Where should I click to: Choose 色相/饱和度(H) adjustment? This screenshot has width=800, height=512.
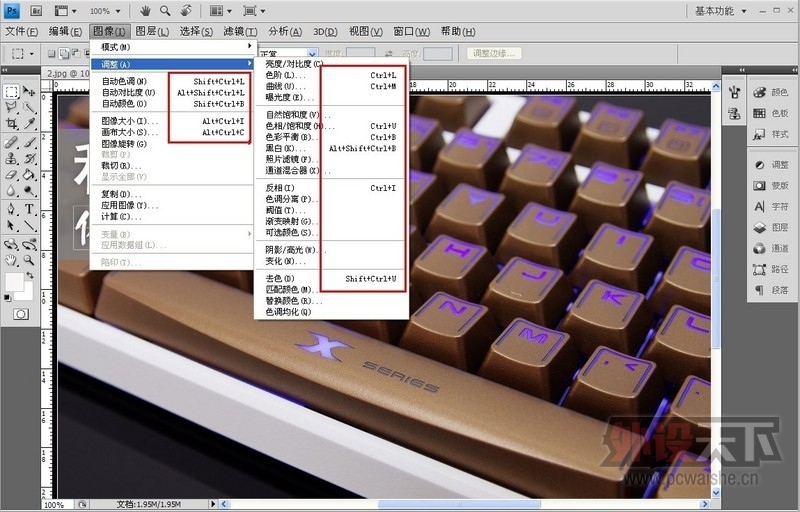331,126
